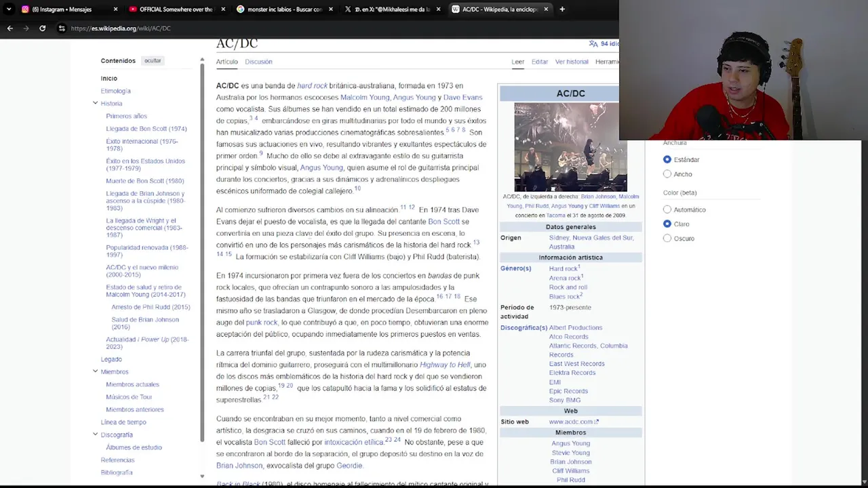This screenshot has width=868, height=488.
Task: Close the Instagram Mensajes tab
Action: click(115, 9)
